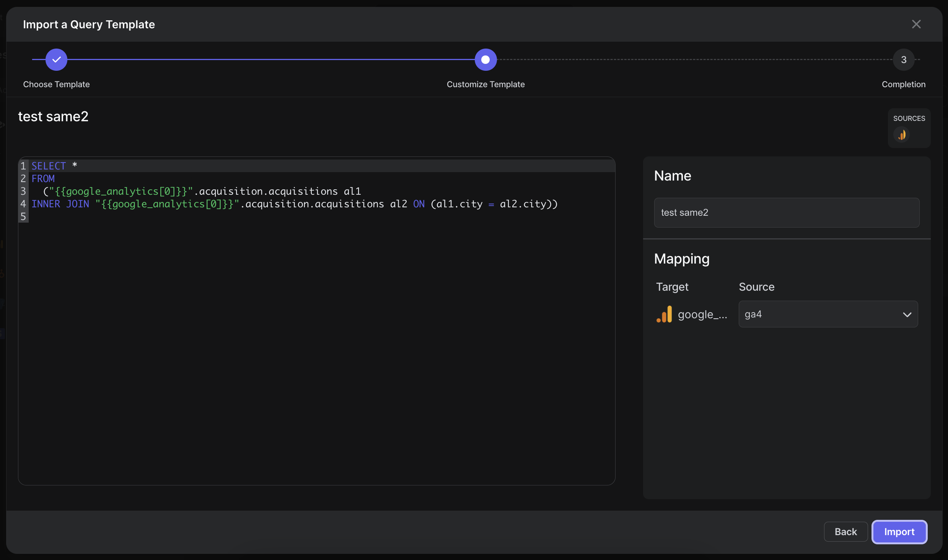This screenshot has width=948, height=560.
Task: Click the Customize Template step label
Action: coord(485,84)
